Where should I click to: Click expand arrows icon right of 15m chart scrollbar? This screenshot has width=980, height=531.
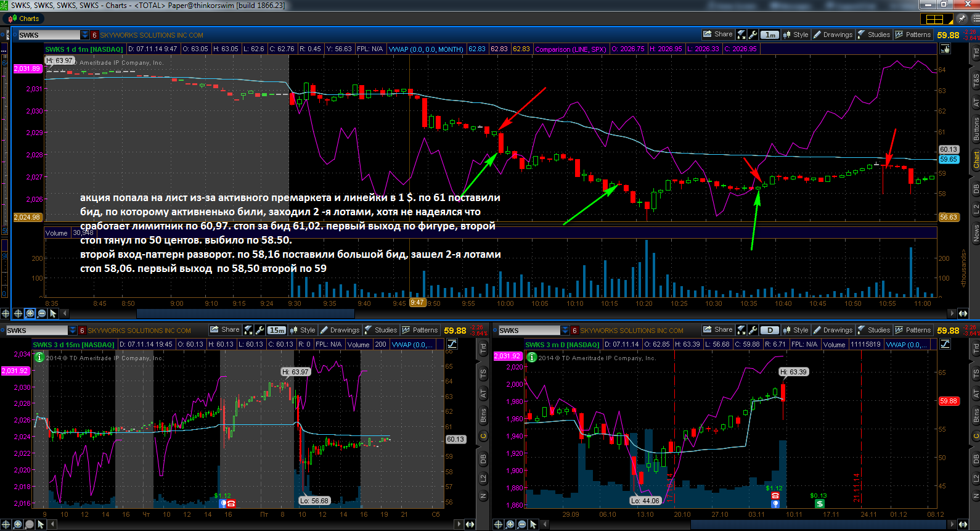pos(470,524)
